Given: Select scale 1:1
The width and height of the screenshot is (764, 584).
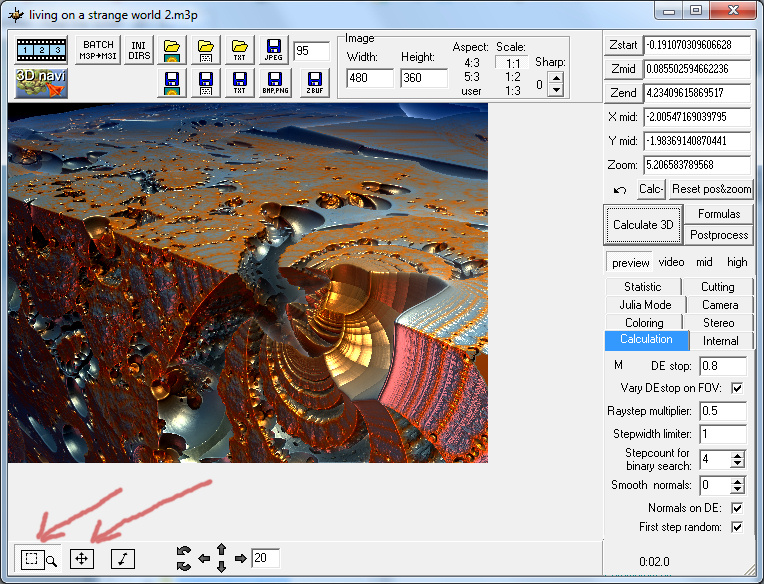Looking at the screenshot, I should pyautogui.click(x=513, y=63).
